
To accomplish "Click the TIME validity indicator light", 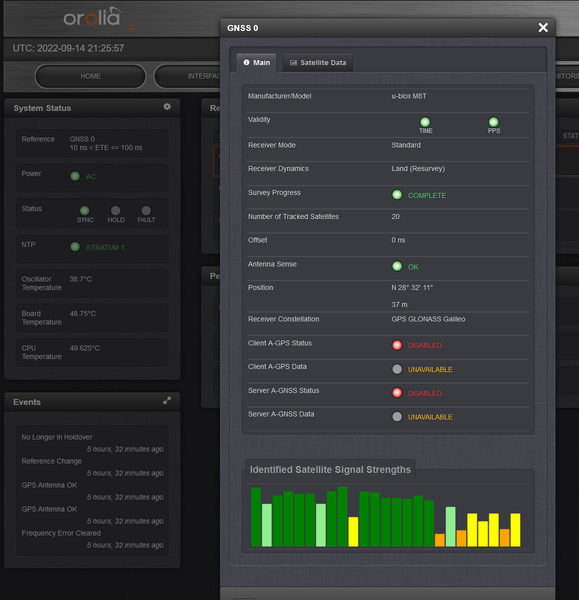I will pyautogui.click(x=425, y=122).
